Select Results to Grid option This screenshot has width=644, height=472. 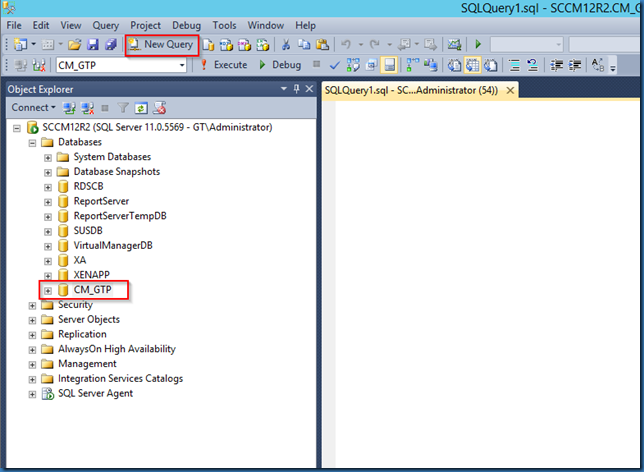click(472, 65)
